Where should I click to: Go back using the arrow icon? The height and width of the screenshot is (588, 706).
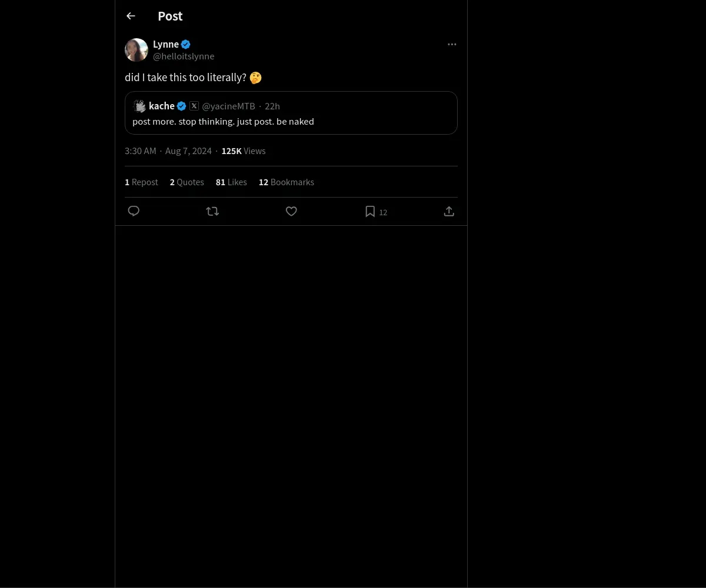tap(131, 16)
